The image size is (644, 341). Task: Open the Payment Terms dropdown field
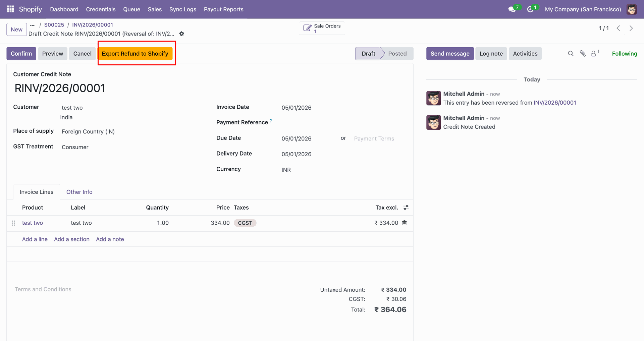coord(380,138)
